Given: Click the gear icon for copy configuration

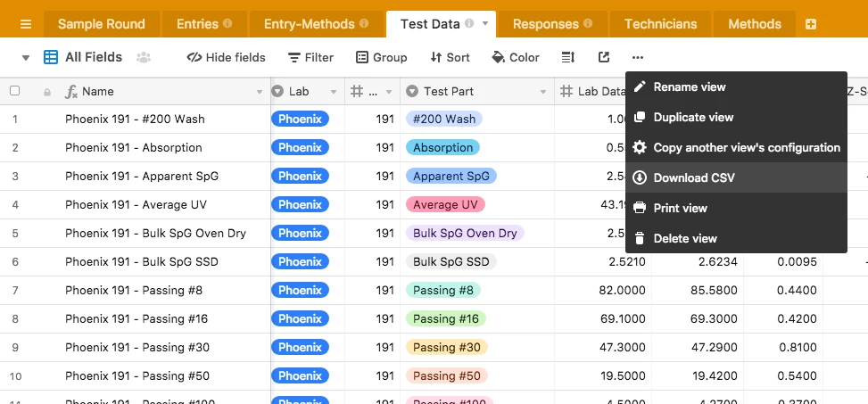Looking at the screenshot, I should (640, 147).
